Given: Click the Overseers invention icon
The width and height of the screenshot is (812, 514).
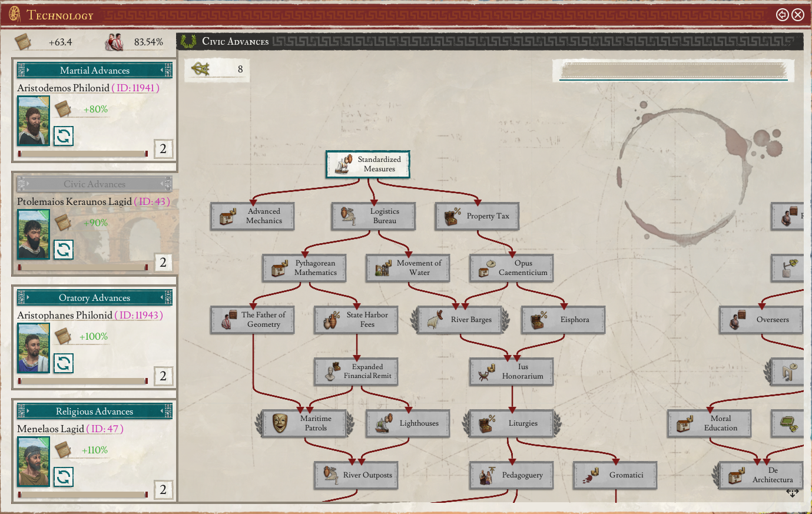Looking at the screenshot, I should point(737,320).
